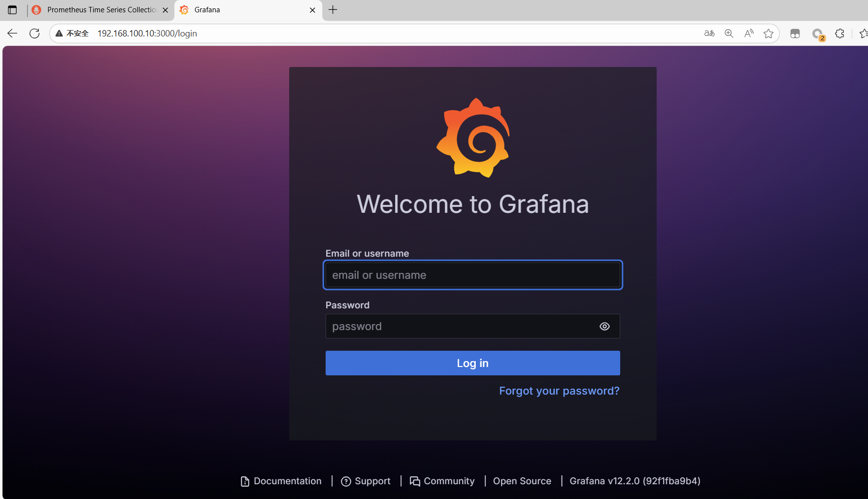Open the zoom magnifier icon
The height and width of the screenshot is (499, 868).
pyautogui.click(x=729, y=33)
